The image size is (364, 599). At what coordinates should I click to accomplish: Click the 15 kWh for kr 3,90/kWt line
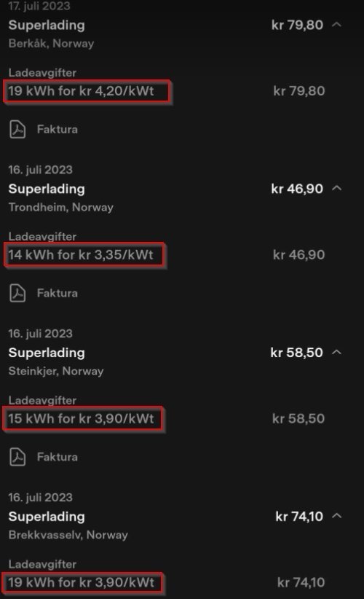click(81, 419)
